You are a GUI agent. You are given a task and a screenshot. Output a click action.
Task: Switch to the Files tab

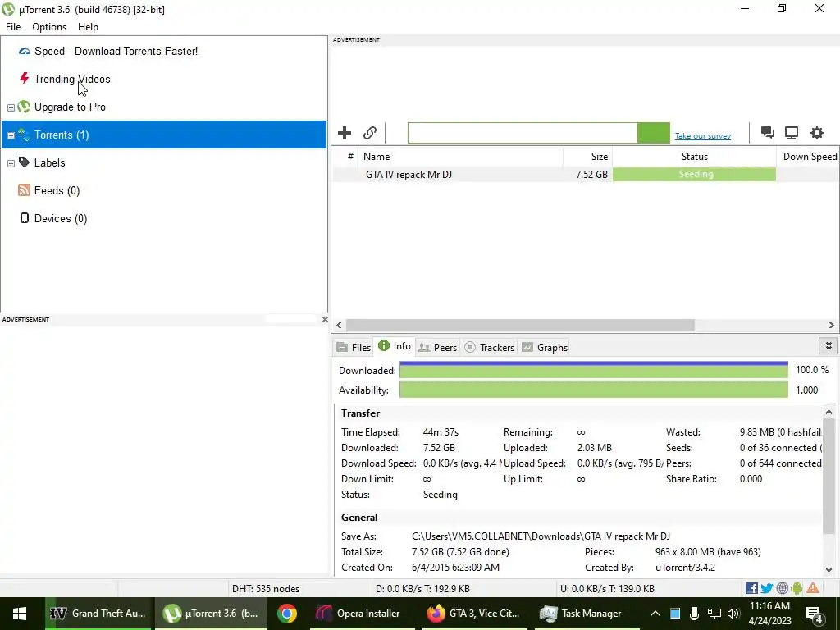[x=354, y=348]
